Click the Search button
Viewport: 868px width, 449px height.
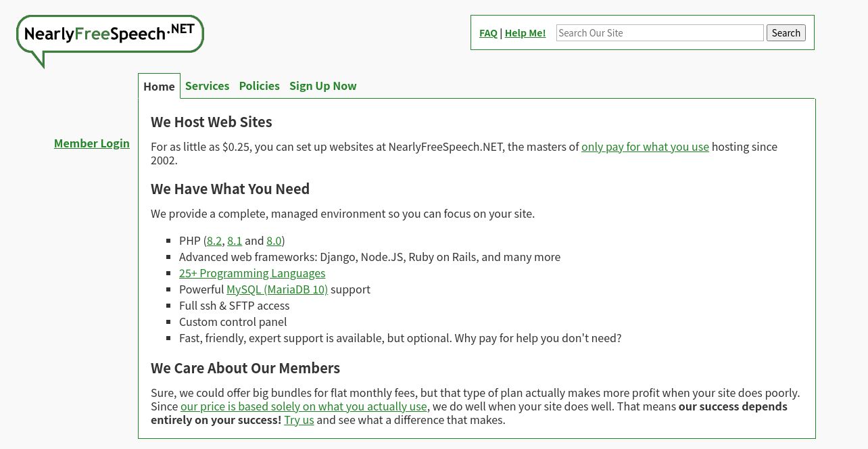[x=786, y=33]
